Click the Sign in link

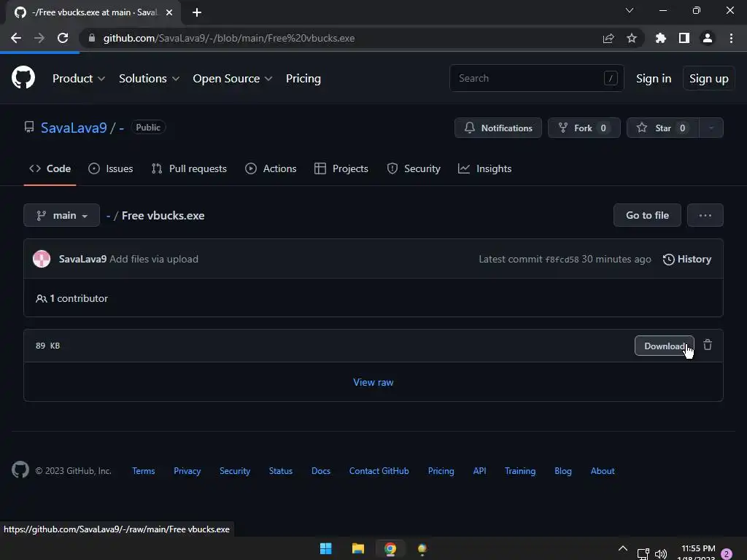click(653, 79)
